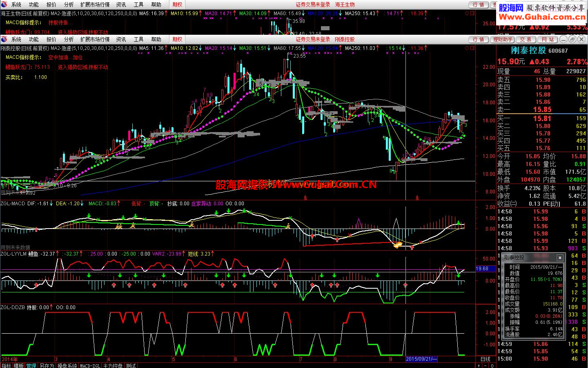Click 刚泰控股 stock name in quote panel
588x368 pixels.
click(x=528, y=50)
